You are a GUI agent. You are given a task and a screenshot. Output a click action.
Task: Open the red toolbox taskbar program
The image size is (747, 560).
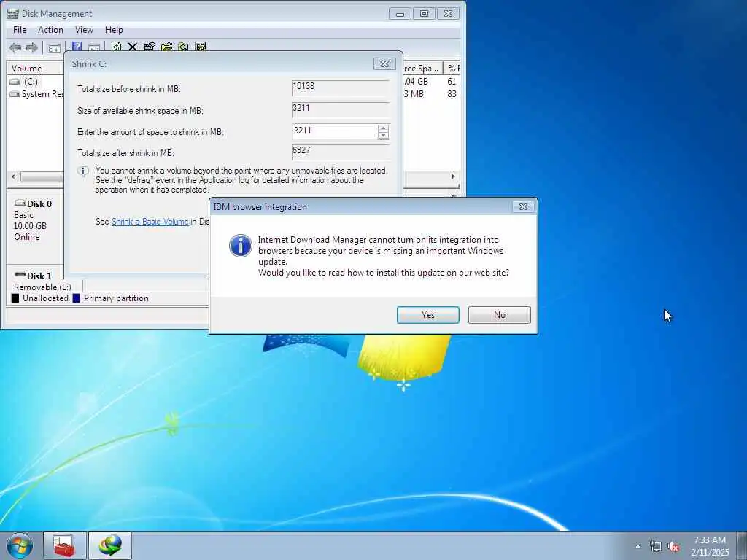coord(64,545)
